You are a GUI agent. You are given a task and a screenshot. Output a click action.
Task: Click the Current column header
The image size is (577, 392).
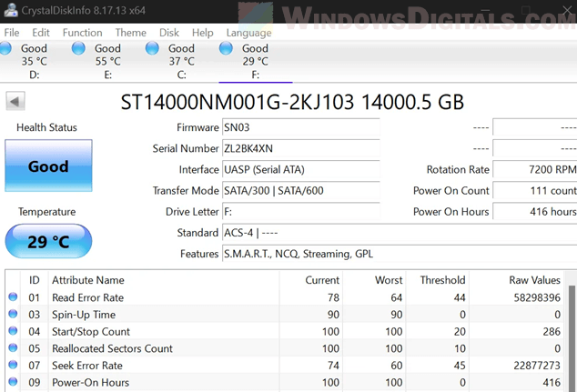point(311,280)
